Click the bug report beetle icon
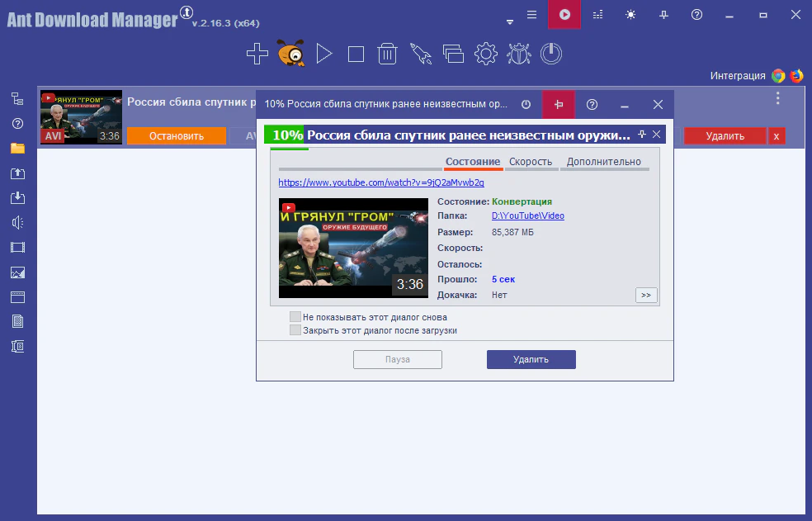 point(518,54)
